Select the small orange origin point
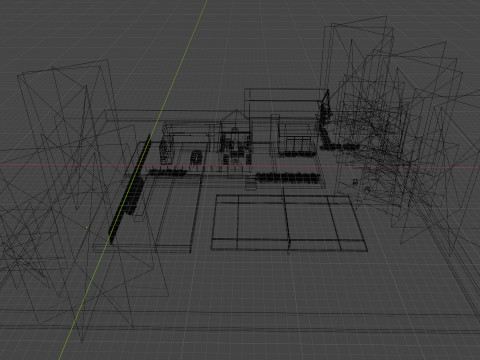Screen dimensions: 480x360 87,227
